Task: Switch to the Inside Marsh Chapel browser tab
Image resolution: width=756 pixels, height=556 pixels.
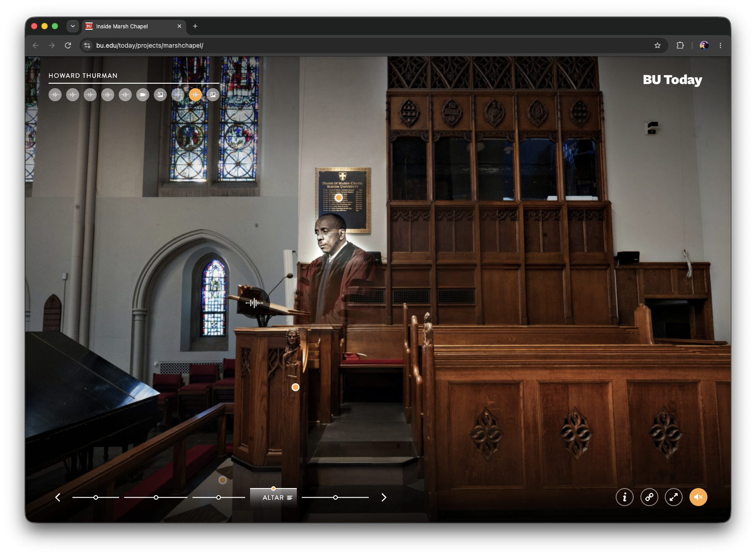Action: (x=133, y=26)
